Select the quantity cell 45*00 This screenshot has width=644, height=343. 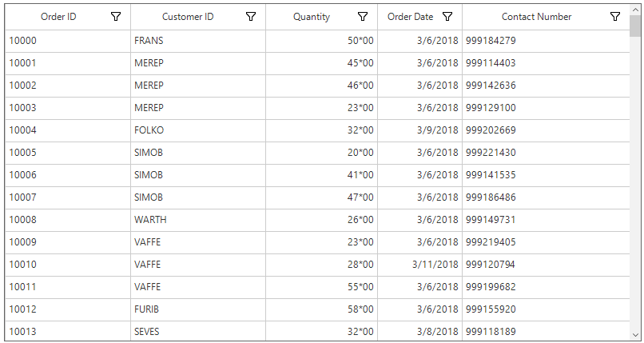pos(321,63)
